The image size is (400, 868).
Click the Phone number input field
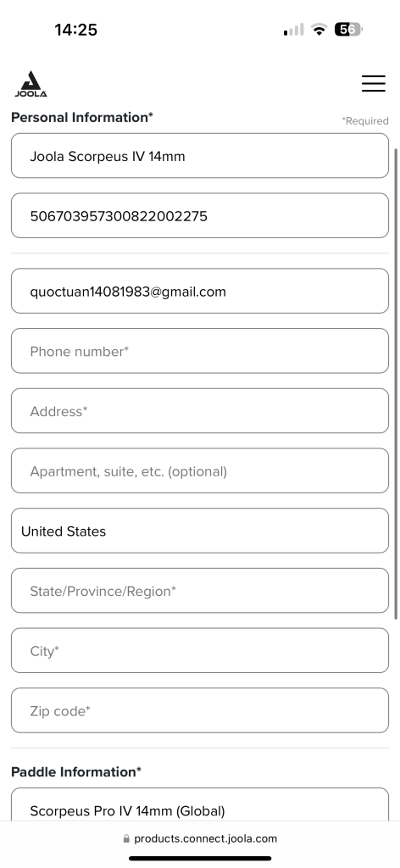point(200,350)
